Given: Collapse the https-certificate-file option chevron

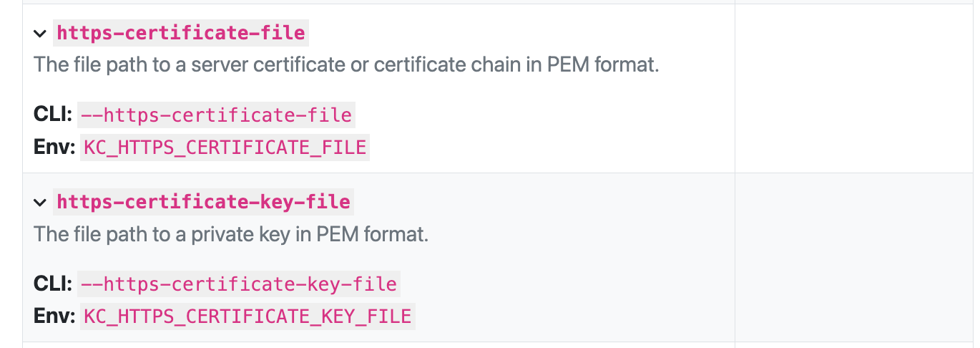Looking at the screenshot, I should pos(40,34).
